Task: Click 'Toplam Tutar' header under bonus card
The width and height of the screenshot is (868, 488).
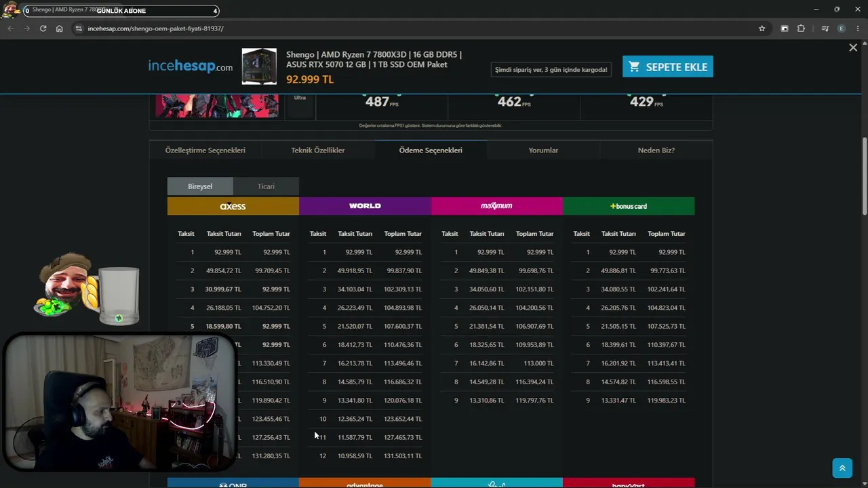Action: 667,234
